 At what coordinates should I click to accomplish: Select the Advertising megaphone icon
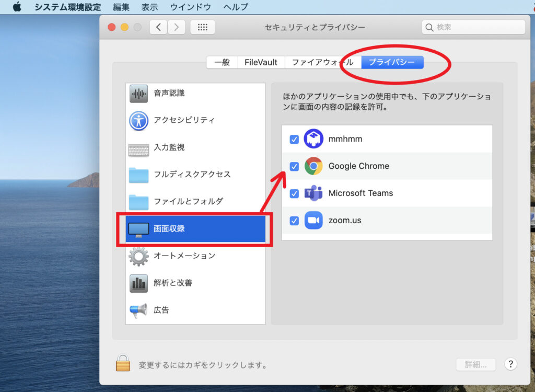point(138,310)
